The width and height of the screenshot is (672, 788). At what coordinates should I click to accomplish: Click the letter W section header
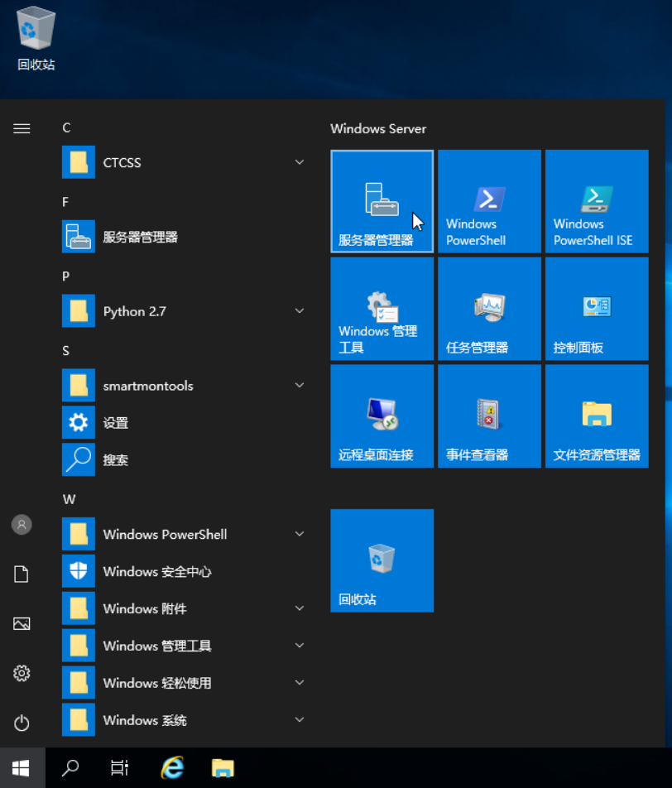click(x=69, y=500)
